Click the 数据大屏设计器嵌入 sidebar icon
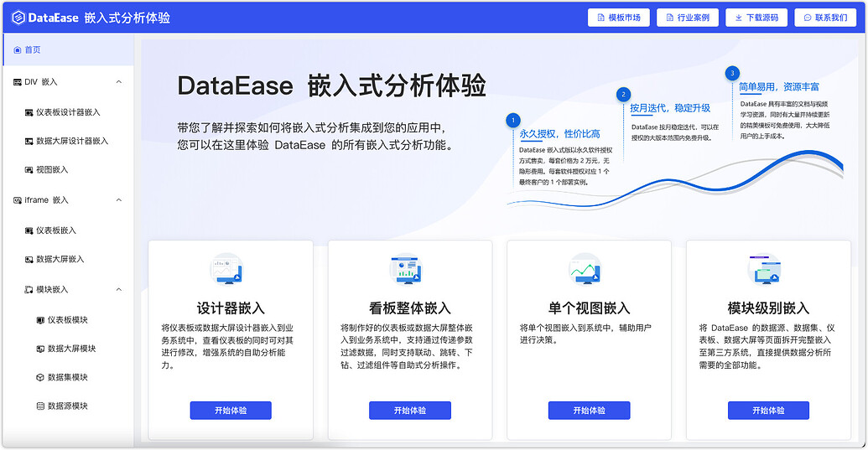Image resolution: width=868 pixels, height=450 pixels. [x=29, y=141]
